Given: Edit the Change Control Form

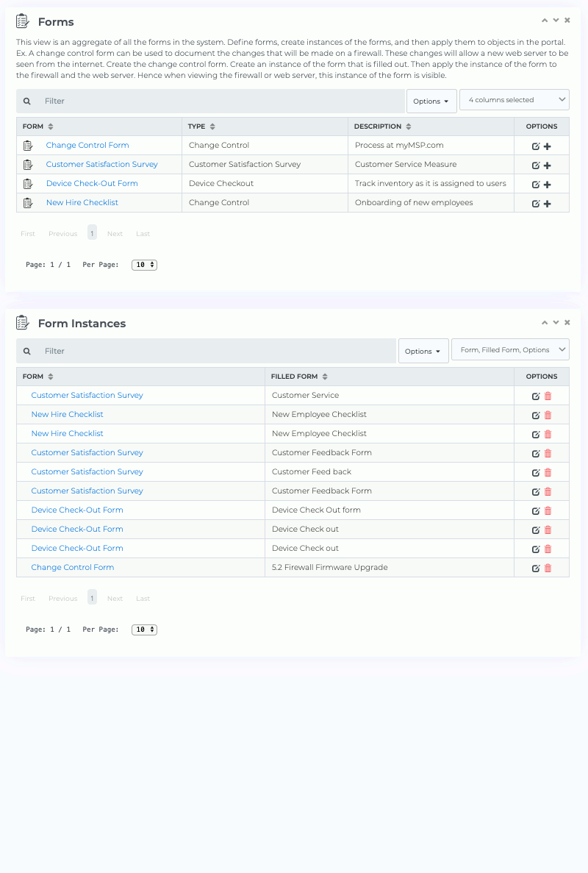Looking at the screenshot, I should click(536, 146).
